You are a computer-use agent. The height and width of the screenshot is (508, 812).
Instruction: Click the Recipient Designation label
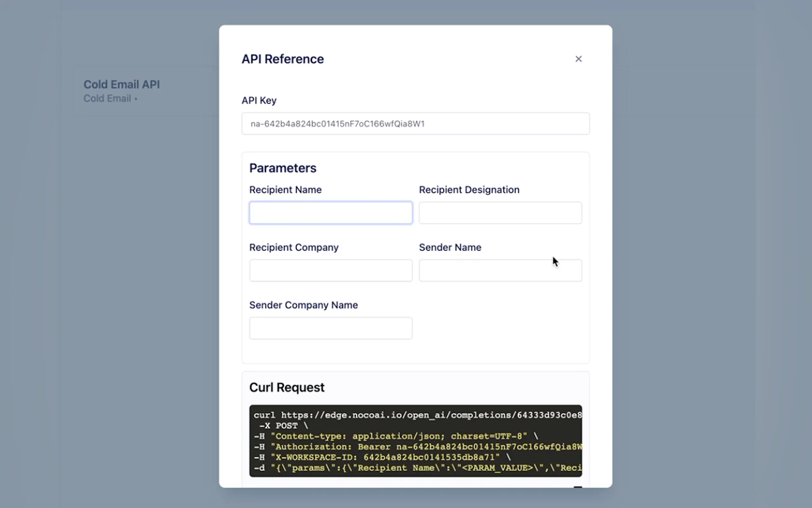point(469,190)
